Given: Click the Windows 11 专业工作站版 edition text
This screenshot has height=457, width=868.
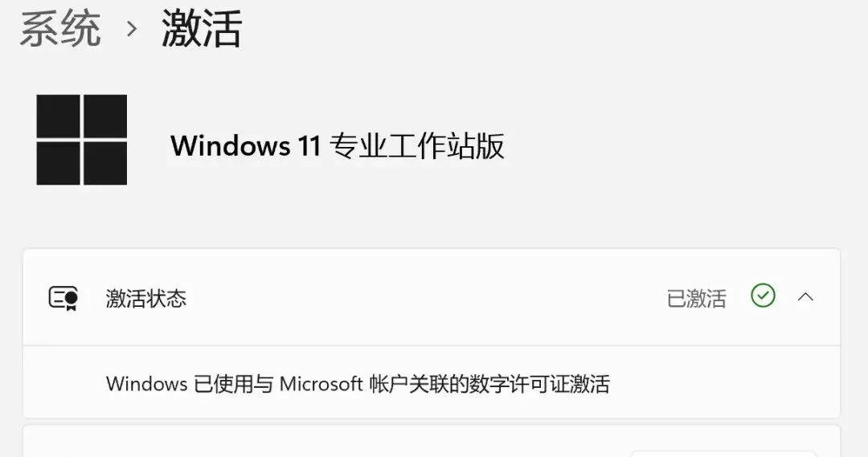Looking at the screenshot, I should pyautogui.click(x=337, y=146).
